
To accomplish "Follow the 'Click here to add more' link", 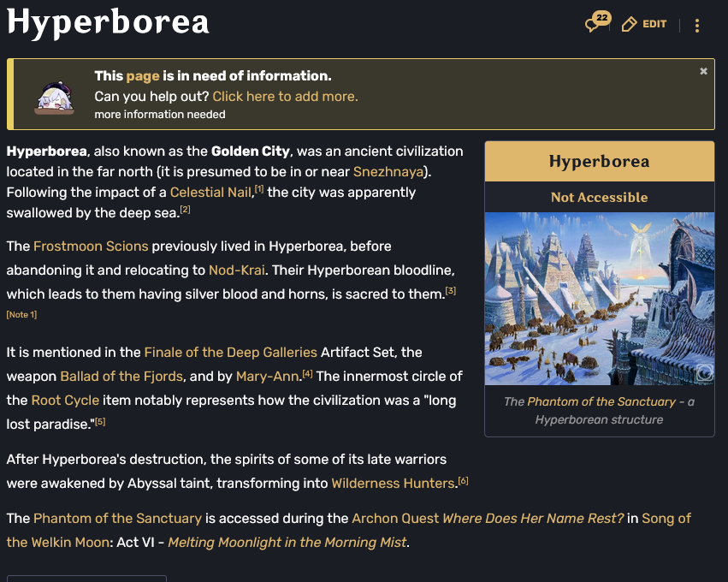I will (285, 97).
